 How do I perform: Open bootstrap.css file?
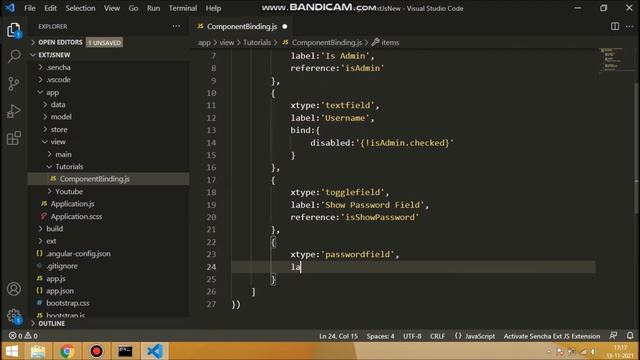pos(67,303)
